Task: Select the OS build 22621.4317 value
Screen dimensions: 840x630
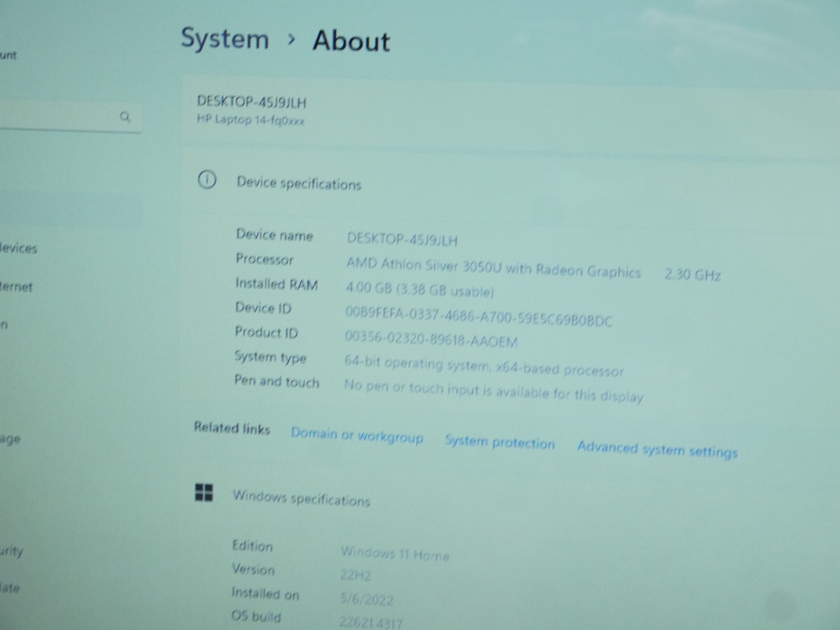Action: coord(371,623)
